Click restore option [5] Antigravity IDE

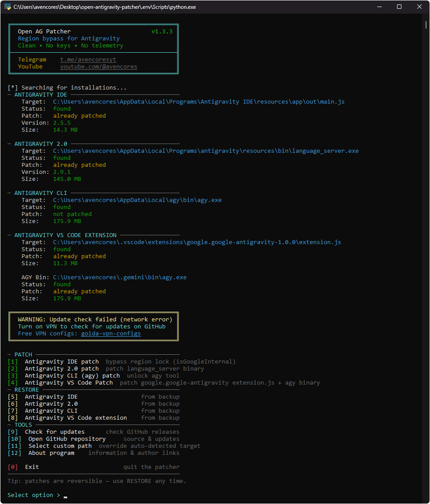(x=43, y=396)
